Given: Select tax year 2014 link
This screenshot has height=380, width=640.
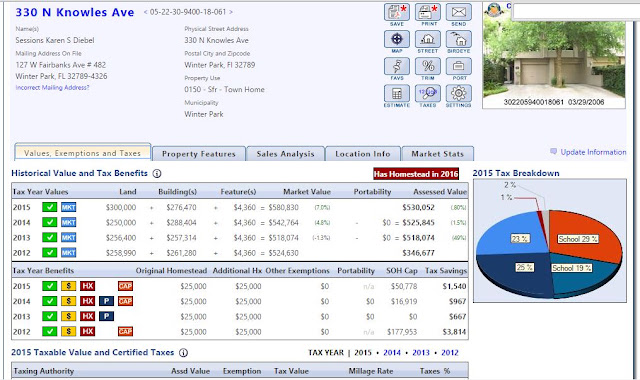Looking at the screenshot, I should click(392, 353).
